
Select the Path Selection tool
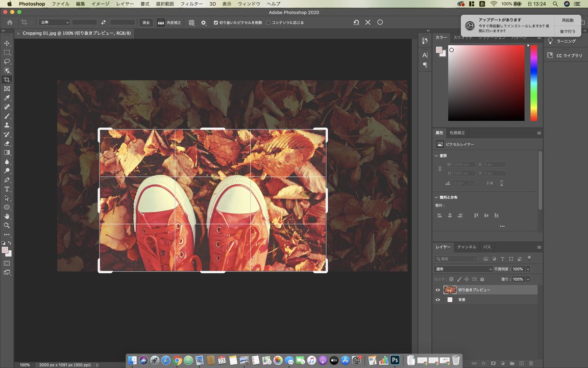click(7, 198)
